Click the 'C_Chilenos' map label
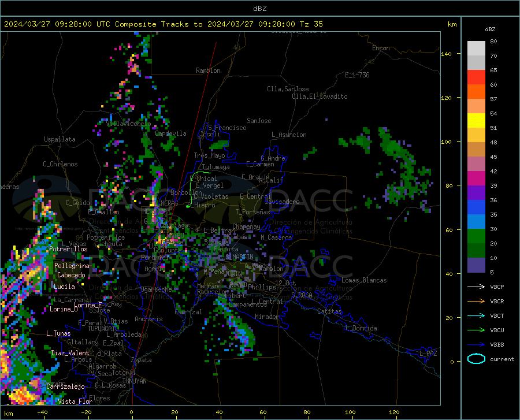The height and width of the screenshot is (420, 520). pyautogui.click(x=60, y=164)
